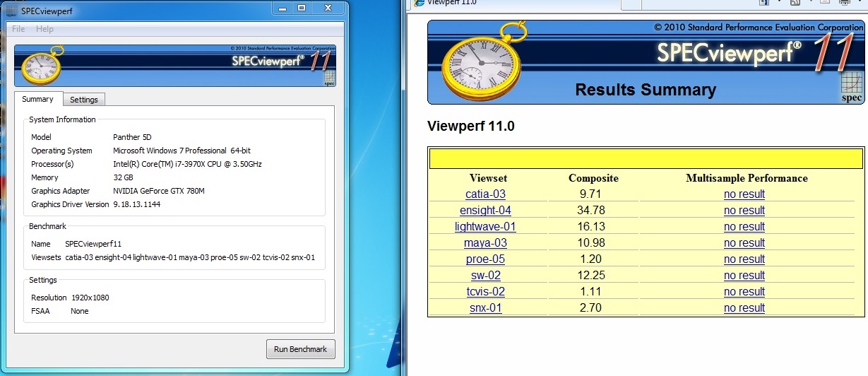Follow the lightwave-01 viewset link
The image size is (868, 376).
(485, 227)
